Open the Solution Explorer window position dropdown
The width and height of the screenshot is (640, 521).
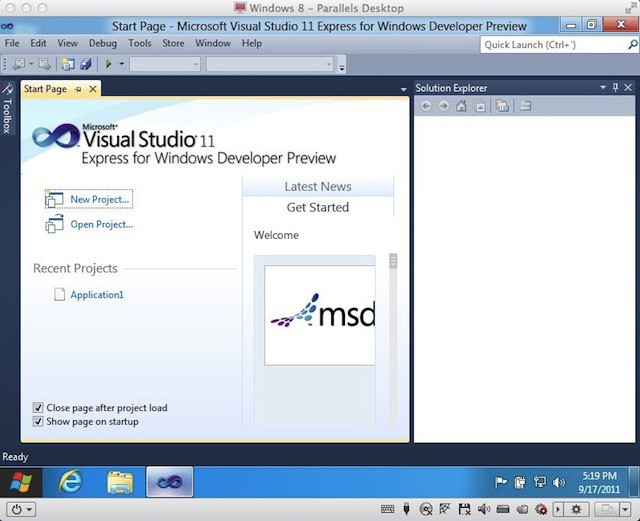(x=601, y=88)
